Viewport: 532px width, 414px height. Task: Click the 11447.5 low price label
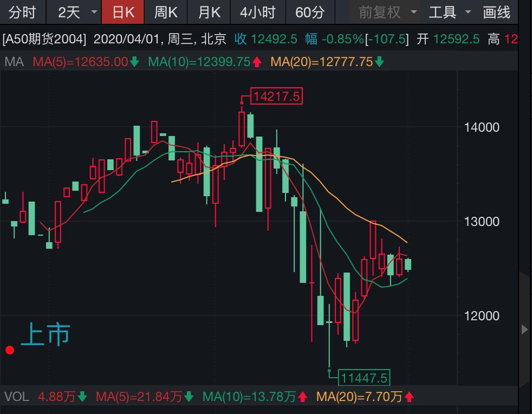(364, 378)
